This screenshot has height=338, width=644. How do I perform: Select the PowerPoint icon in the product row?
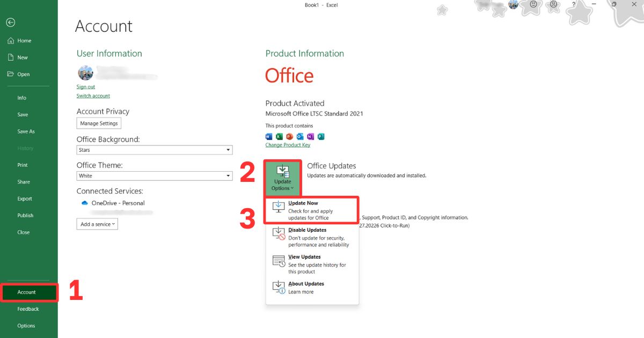click(289, 137)
